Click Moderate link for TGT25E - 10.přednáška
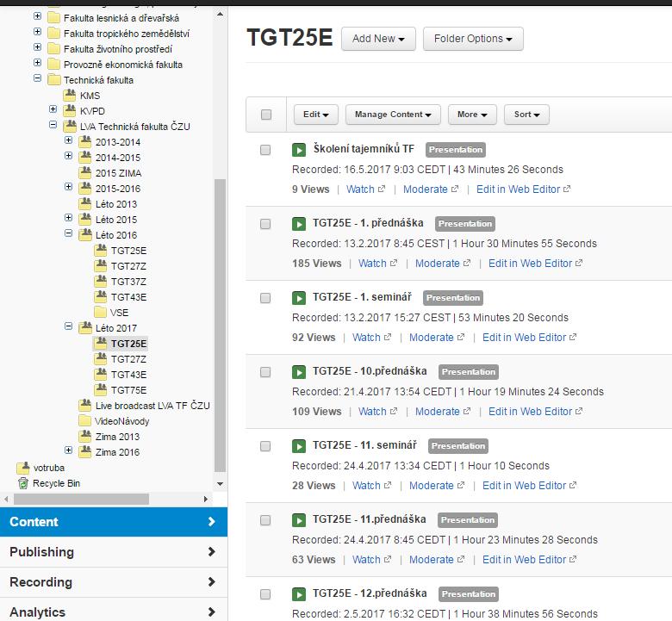Viewport: 672px width, 621px height. tap(437, 412)
